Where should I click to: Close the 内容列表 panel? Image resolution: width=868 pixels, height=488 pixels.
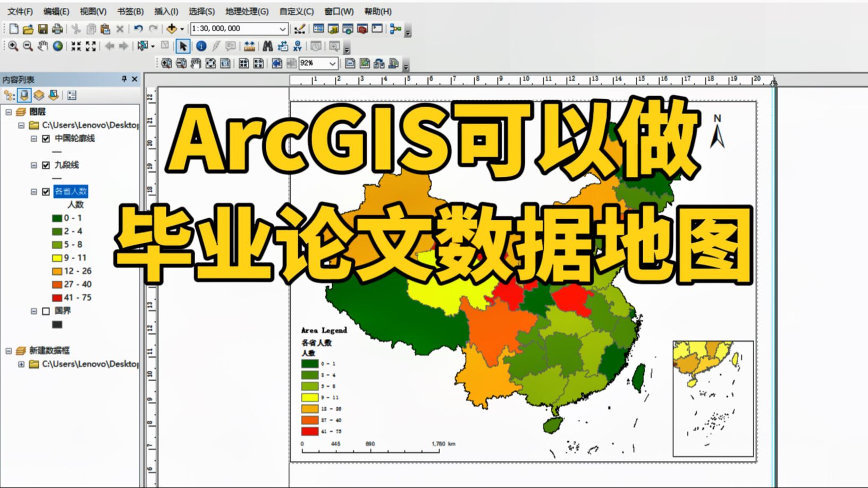(x=134, y=79)
